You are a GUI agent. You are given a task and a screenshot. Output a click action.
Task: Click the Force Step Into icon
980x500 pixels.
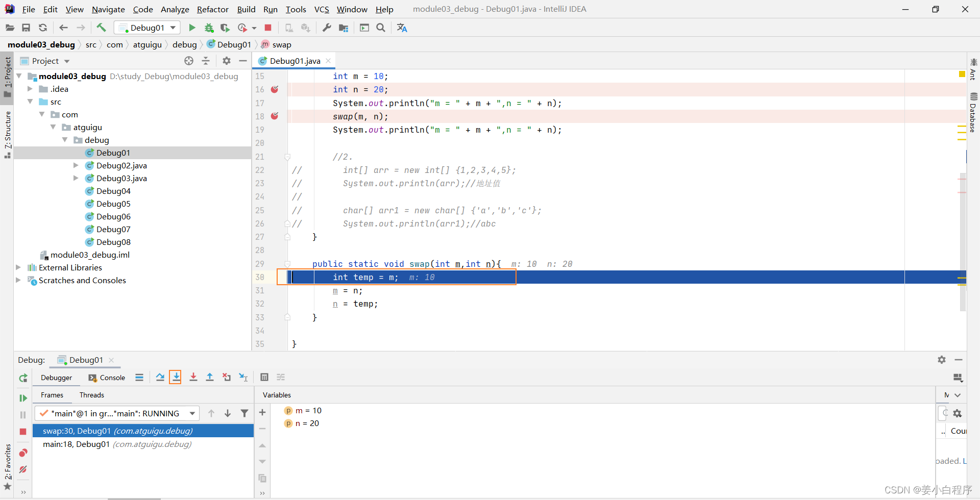pos(193,377)
